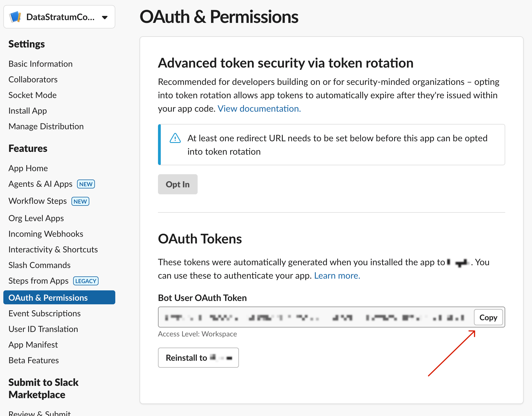Viewport: 532px width, 416px height.
Task: Select App Home feature
Action: tap(28, 168)
